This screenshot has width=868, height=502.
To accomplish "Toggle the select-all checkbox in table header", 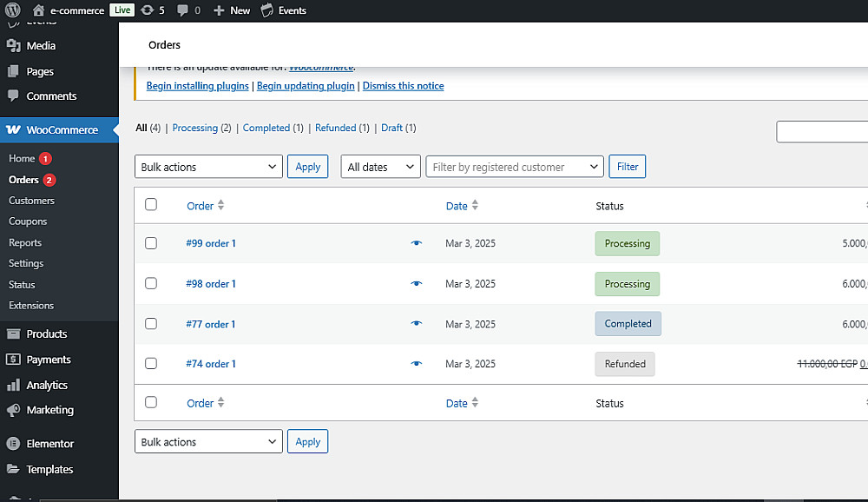I will coord(151,205).
